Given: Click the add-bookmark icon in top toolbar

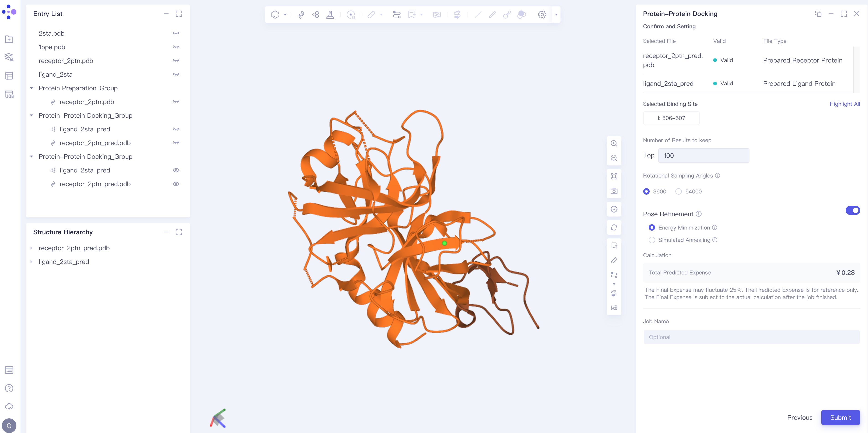Looking at the screenshot, I should tap(411, 15).
